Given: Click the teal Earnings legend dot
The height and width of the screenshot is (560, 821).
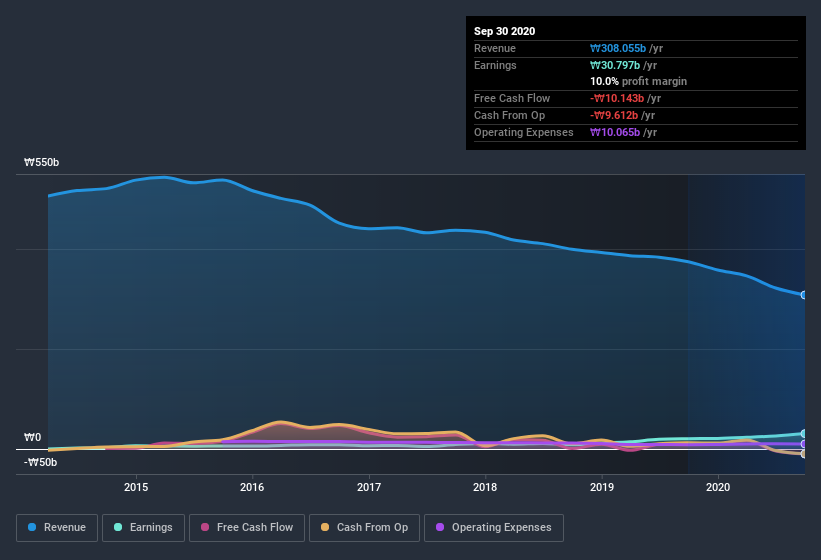Looking at the screenshot, I should pos(118,527).
